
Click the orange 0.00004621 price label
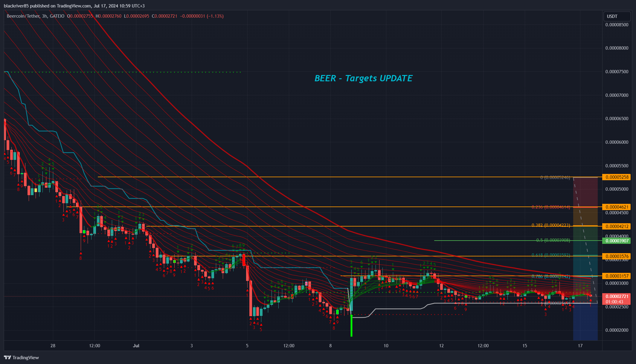tap(616, 207)
